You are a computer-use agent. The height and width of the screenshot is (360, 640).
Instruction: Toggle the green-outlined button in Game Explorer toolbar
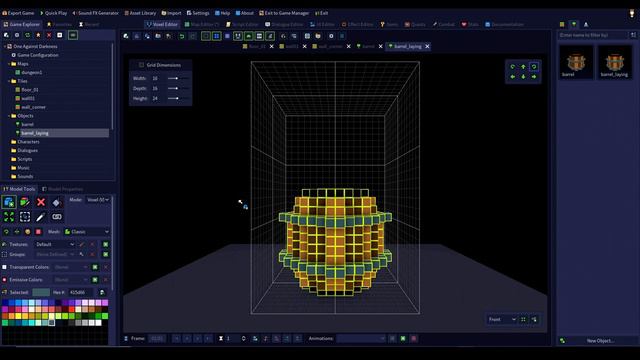[73, 35]
